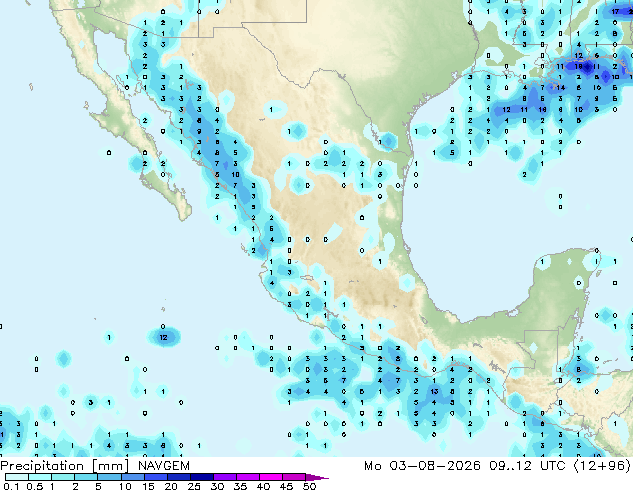
Task: Click the 'NAVGEM' model label
Action: click(x=164, y=466)
